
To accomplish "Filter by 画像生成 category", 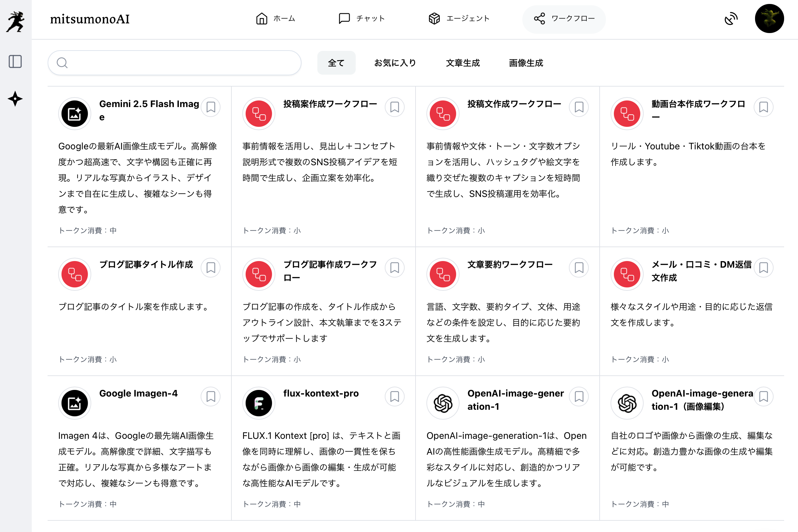I will pos(526,63).
